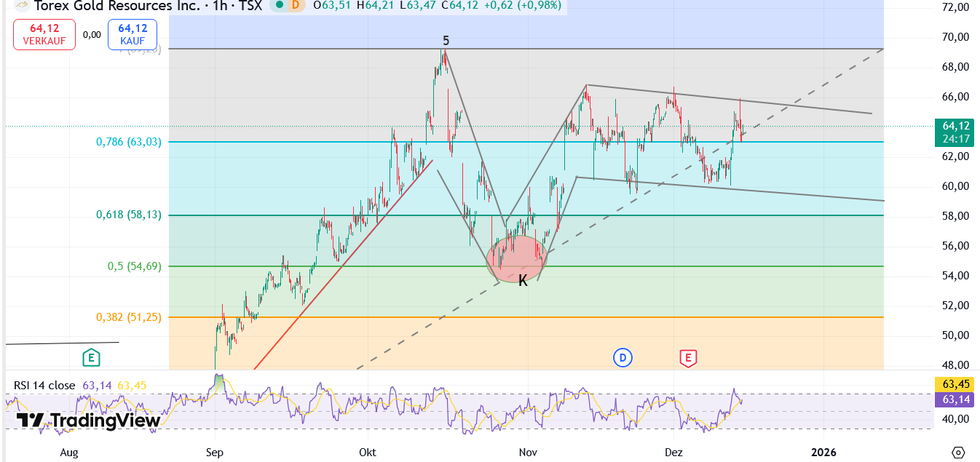Image resolution: width=980 pixels, height=462 pixels.
Task: Click the Dez label on the time axis
Action: point(673,453)
